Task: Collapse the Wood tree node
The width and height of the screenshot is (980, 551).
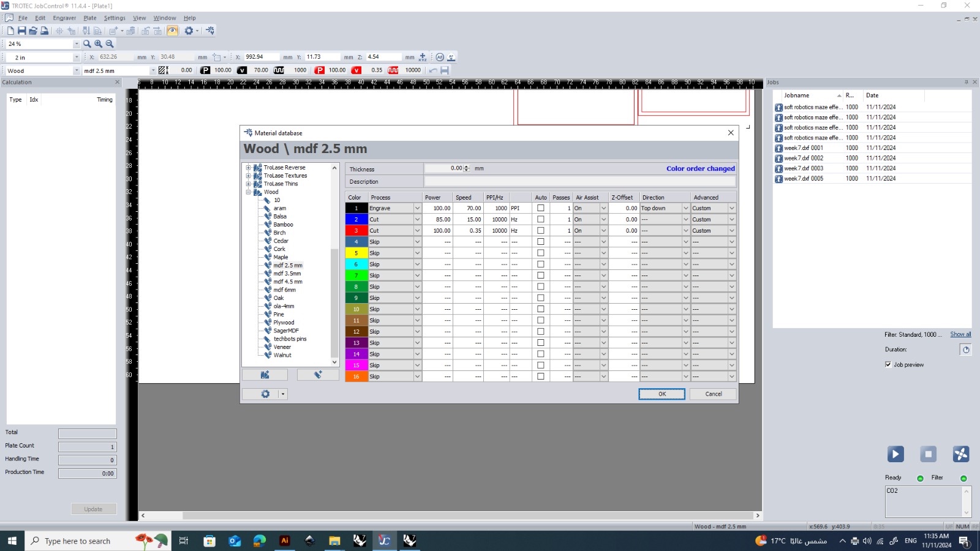Action: 249,192
